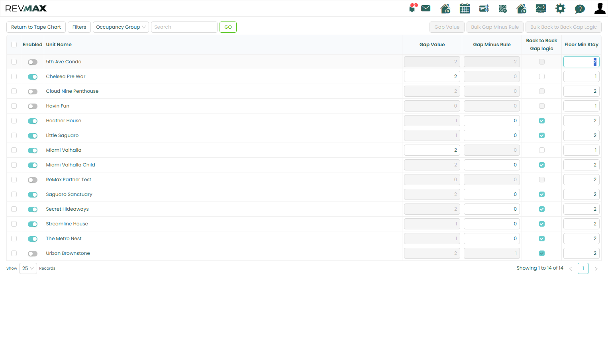Click the Gap Value column header

click(432, 45)
